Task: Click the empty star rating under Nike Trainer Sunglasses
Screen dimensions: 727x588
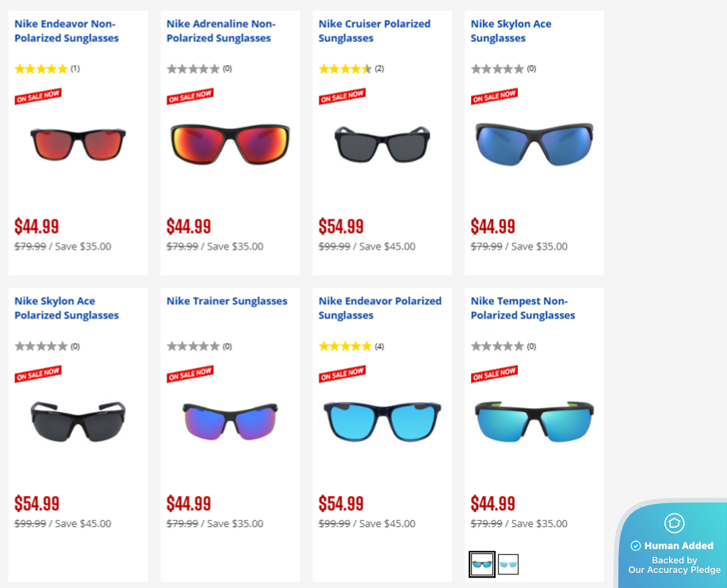Action: pos(193,346)
